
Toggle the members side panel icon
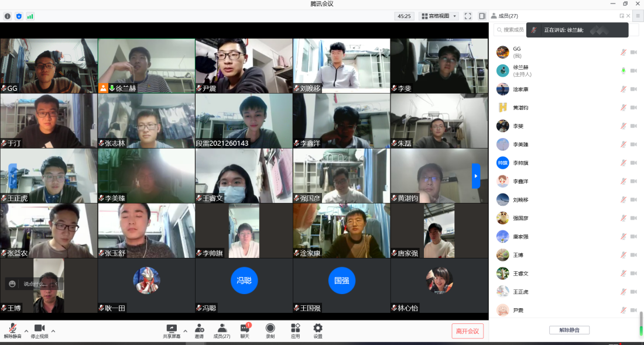(x=482, y=16)
